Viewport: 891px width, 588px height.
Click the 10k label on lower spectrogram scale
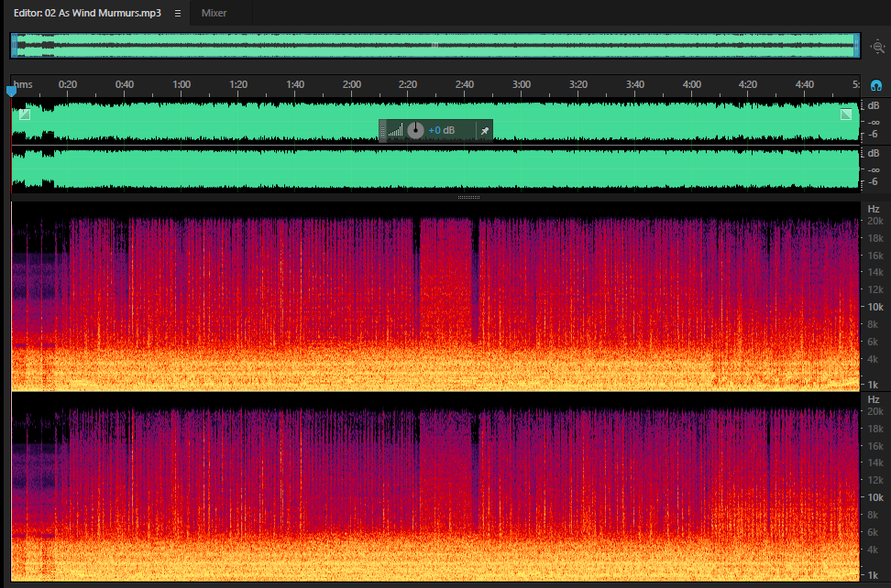tap(875, 497)
